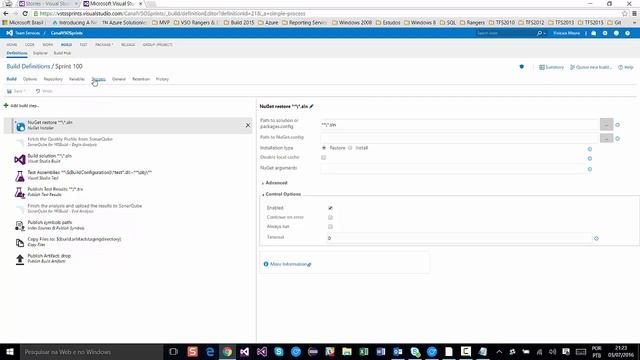
Task: Select the Copy Files step icon
Action: [20, 242]
